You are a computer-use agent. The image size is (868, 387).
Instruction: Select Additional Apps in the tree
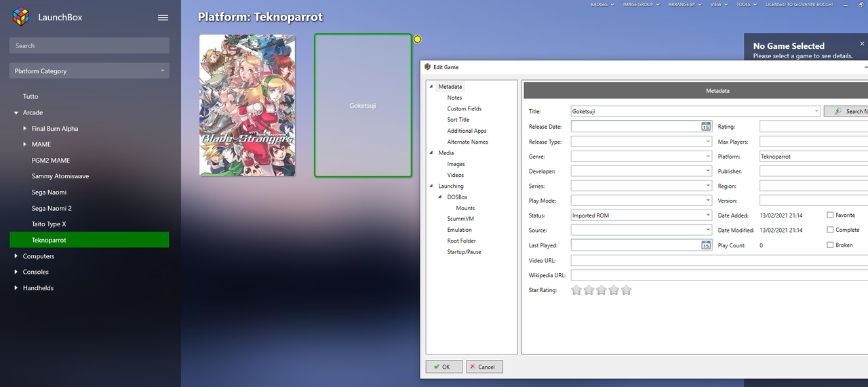467,131
